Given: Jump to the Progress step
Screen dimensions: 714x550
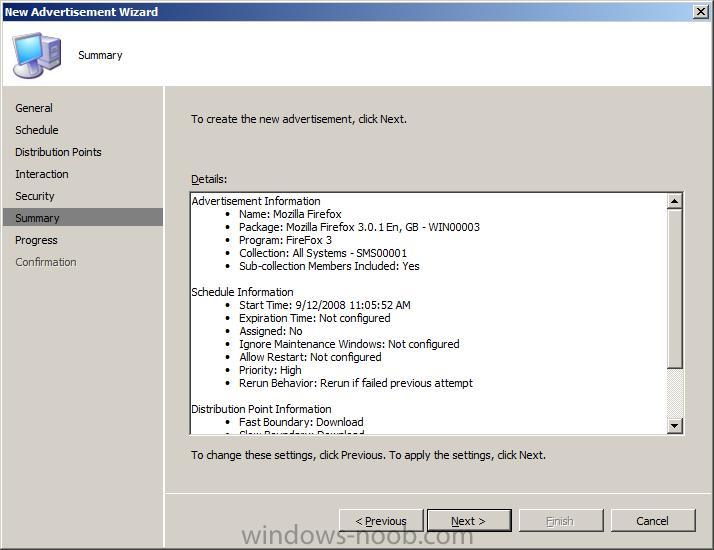Looking at the screenshot, I should (x=36, y=240).
